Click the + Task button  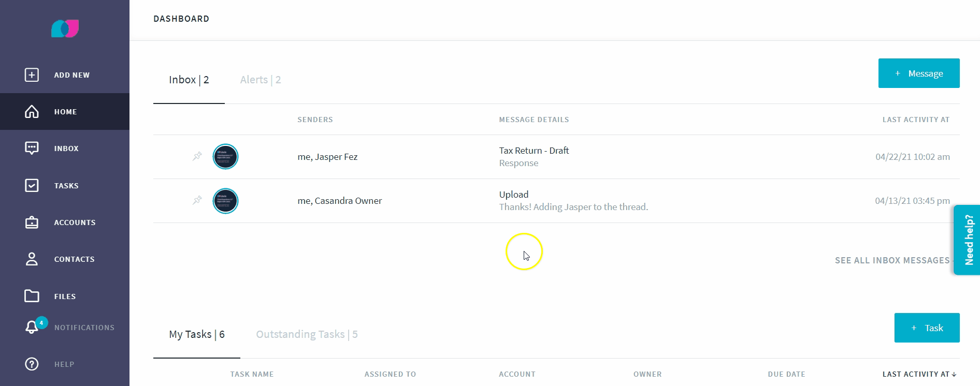coord(927,328)
